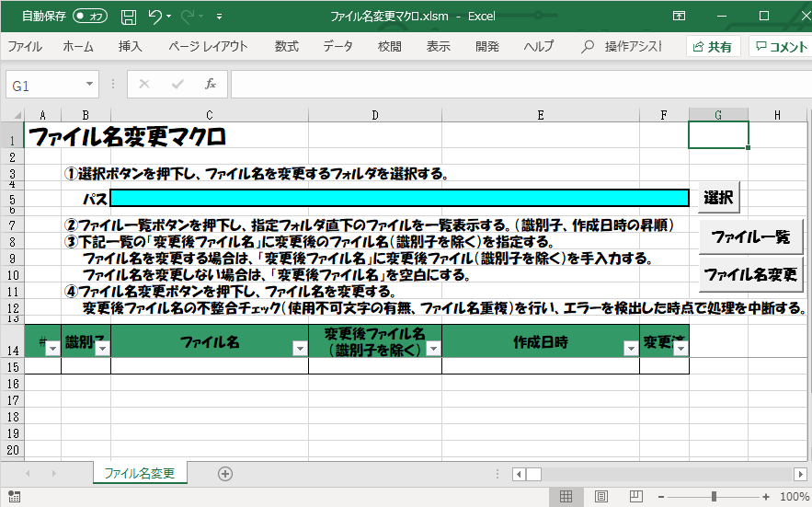This screenshot has height=507, width=812.
Task: Open the 変更済 column filter dropdown
Action: coord(681,349)
